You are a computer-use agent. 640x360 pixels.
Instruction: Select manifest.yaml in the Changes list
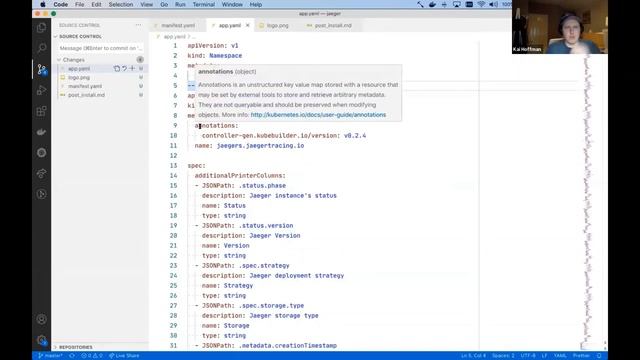(x=85, y=86)
